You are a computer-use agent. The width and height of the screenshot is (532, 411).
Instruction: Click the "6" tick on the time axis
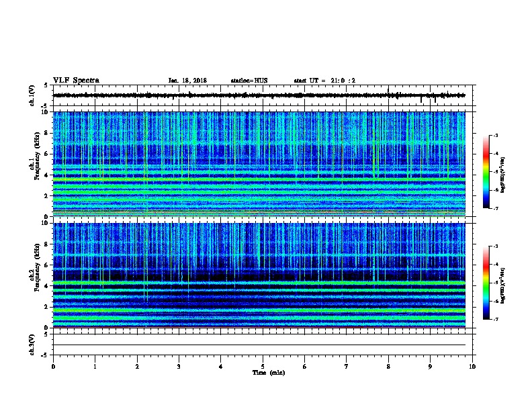click(x=305, y=367)
